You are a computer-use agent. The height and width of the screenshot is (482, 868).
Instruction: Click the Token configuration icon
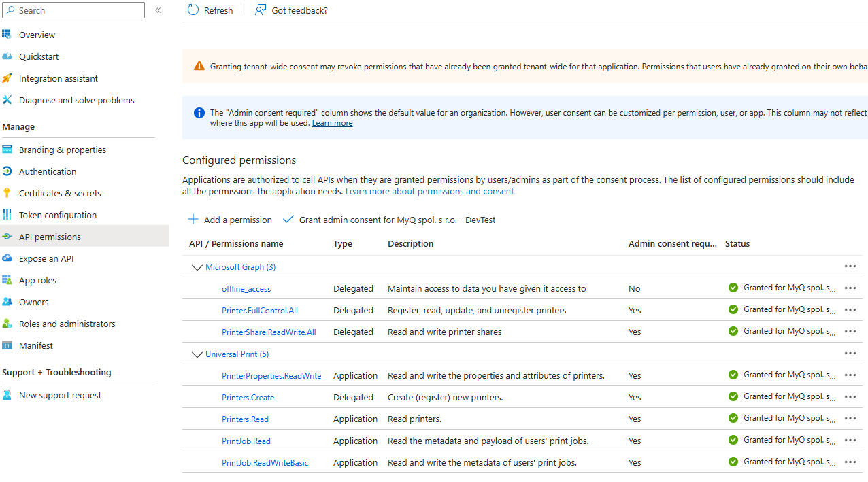[7, 215]
